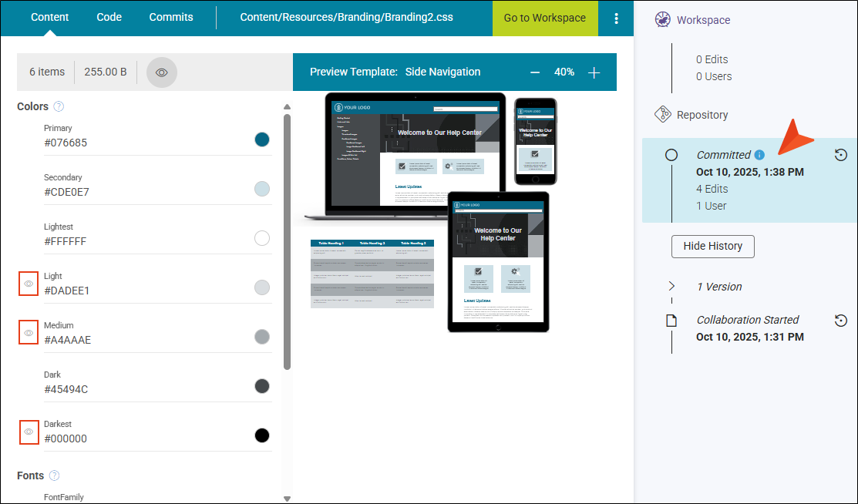Screen dimensions: 858x504
Task: Click the Colors help question icon
Action: (x=59, y=107)
